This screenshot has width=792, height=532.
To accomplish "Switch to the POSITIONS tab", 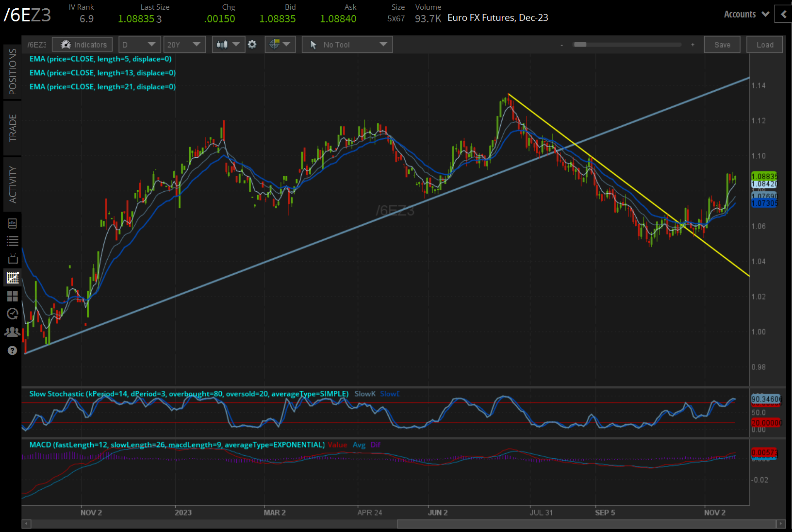I will point(13,72).
